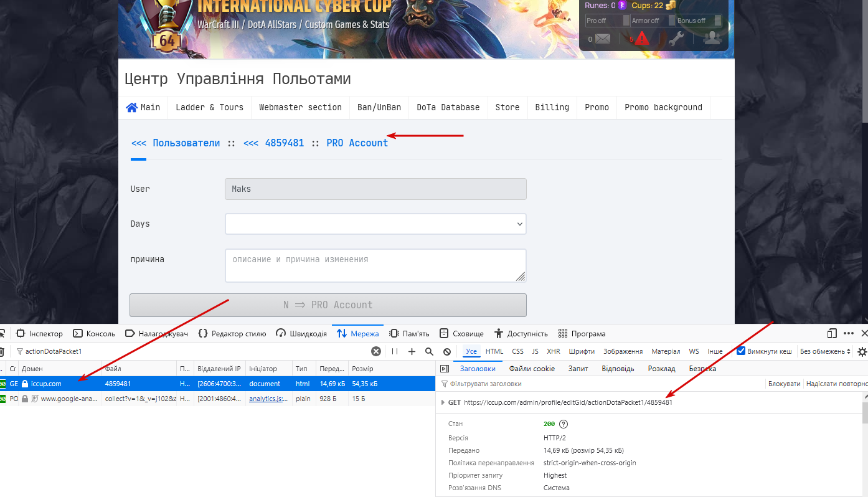Filter requests by WS type
Image resolution: width=868 pixels, height=497 pixels.
[x=694, y=351]
